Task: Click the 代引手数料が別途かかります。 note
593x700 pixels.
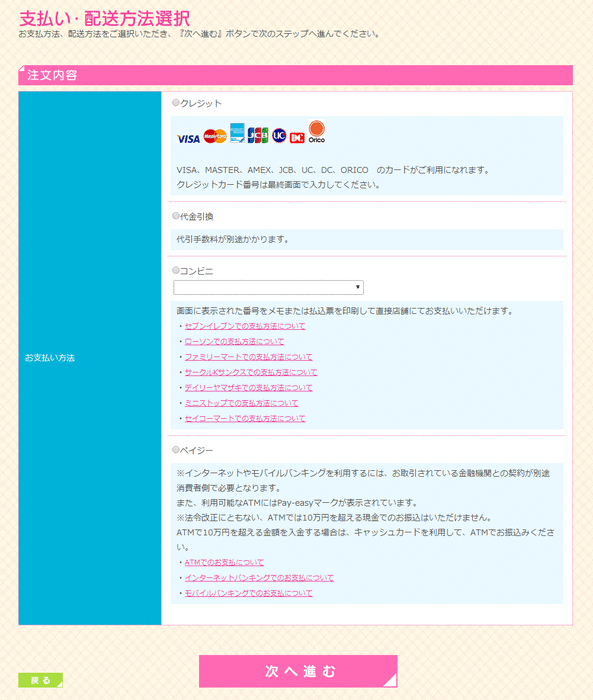Action: coord(233,240)
